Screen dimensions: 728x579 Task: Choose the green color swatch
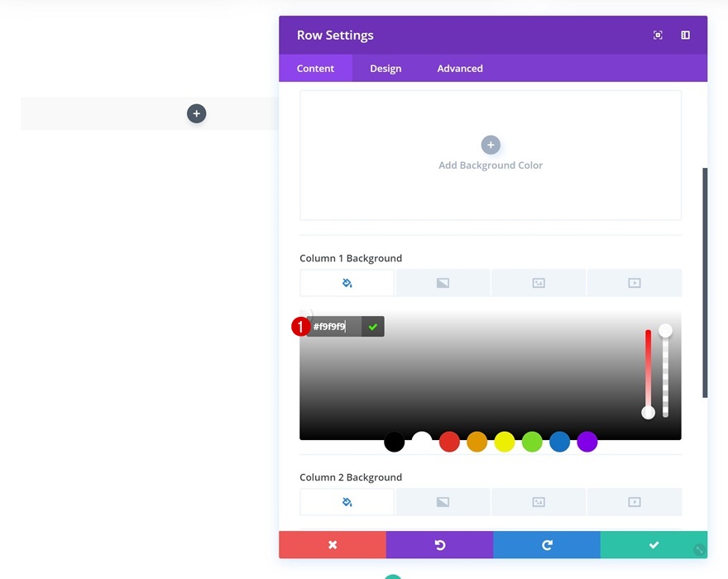point(532,442)
